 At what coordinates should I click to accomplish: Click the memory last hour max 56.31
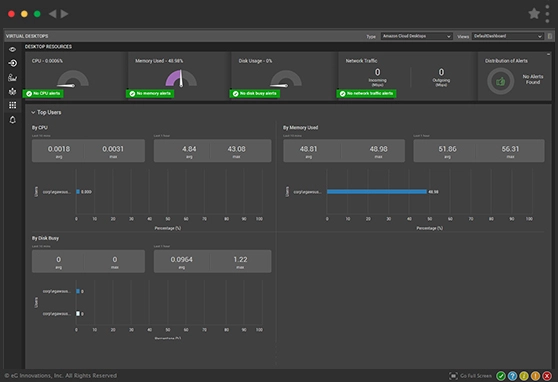coord(510,149)
